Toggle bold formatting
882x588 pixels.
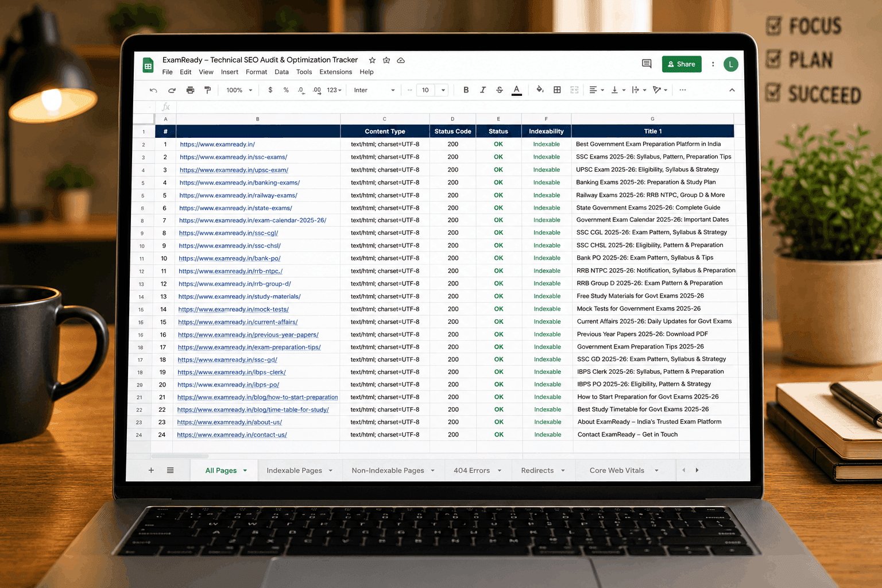[x=466, y=90]
